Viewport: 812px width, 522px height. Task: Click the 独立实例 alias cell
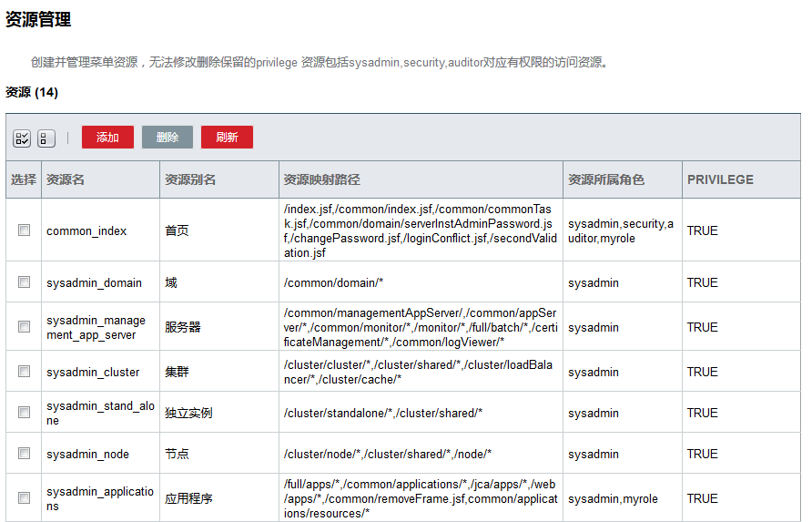coord(188,413)
